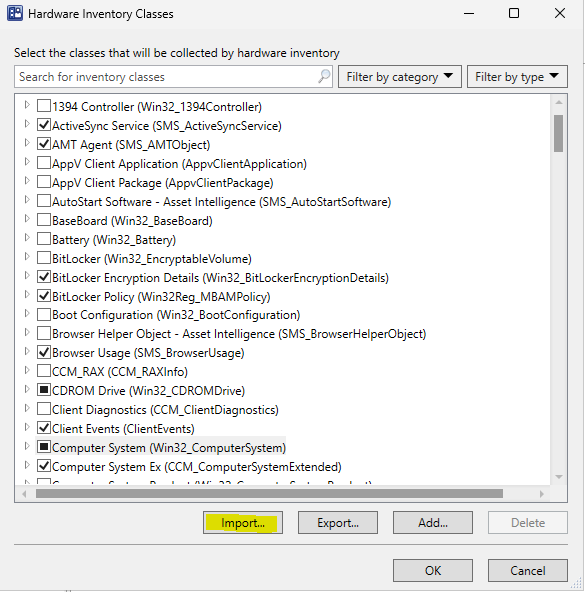Viewport: 585px width, 592px height.
Task: Select BitLocker (Win32_EncryptableVolume) row text
Action: click(x=152, y=259)
